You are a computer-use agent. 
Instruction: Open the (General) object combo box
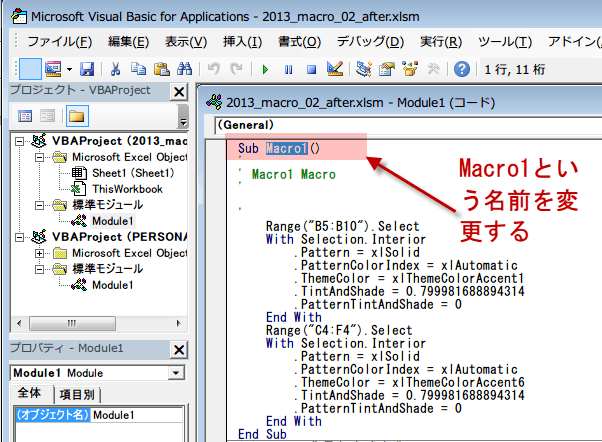[408, 125]
